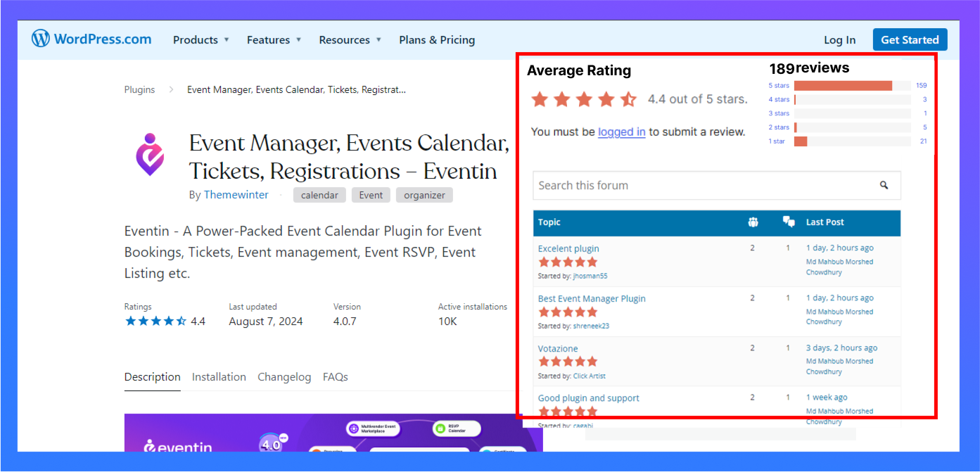Filter reviews by 3 stars

(x=779, y=113)
